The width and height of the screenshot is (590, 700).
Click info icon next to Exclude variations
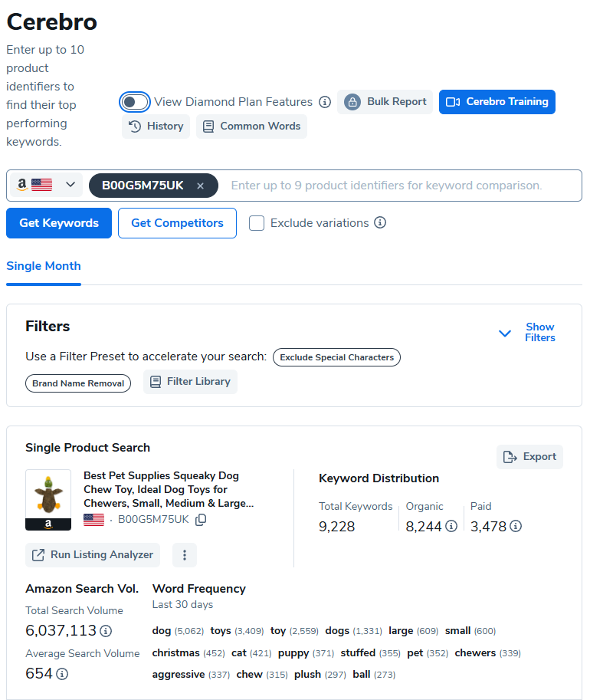pyautogui.click(x=380, y=223)
